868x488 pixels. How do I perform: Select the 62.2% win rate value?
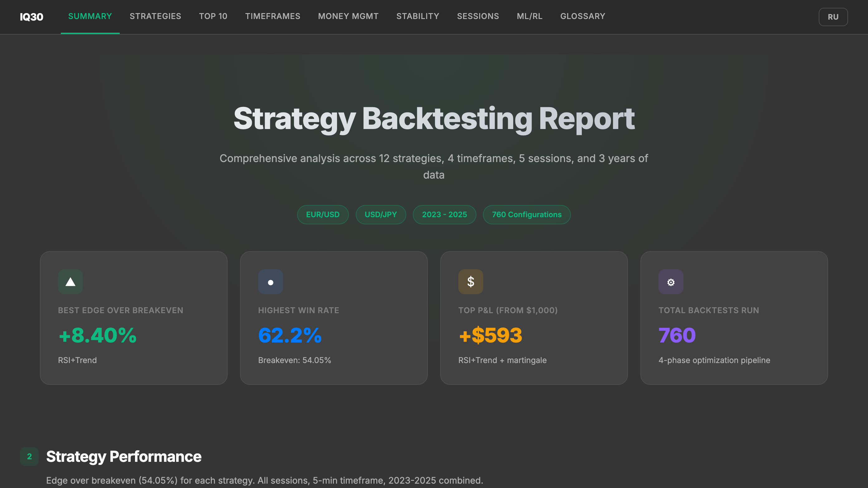[290, 335]
